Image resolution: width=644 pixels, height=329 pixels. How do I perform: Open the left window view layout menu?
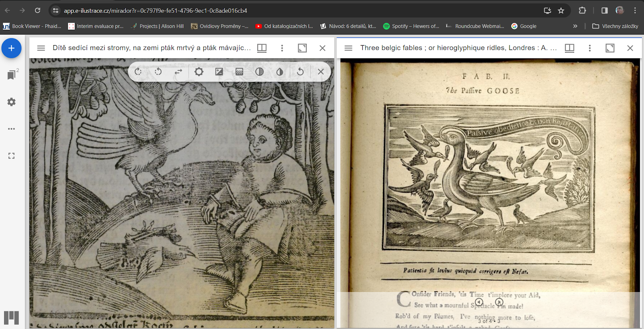262,48
